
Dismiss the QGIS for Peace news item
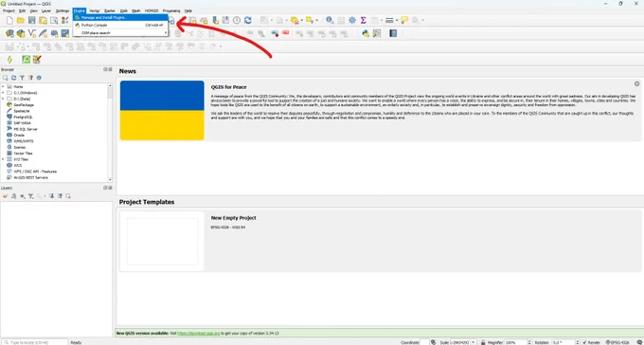636,83
